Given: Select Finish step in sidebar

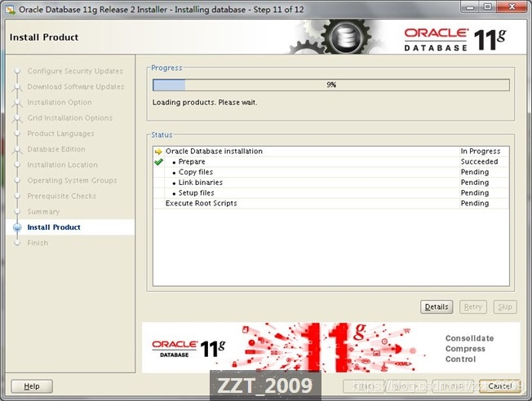Looking at the screenshot, I should pos(38,243).
